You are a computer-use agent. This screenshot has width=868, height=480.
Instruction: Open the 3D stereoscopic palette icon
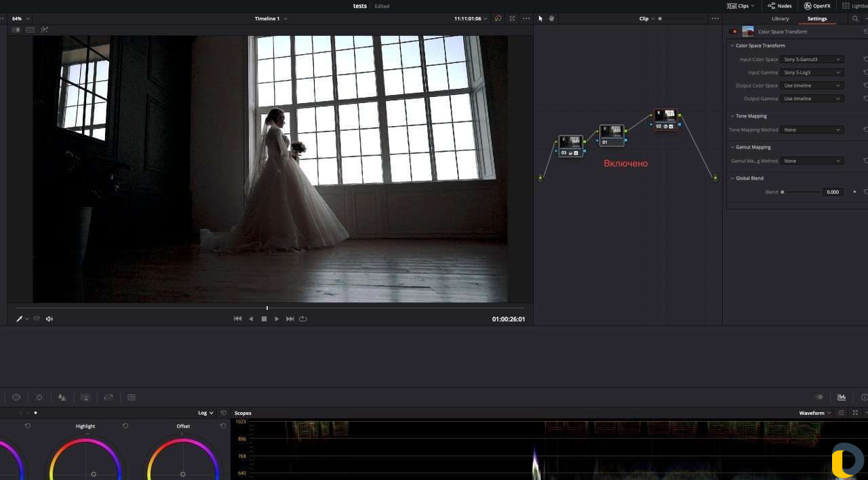(132, 397)
